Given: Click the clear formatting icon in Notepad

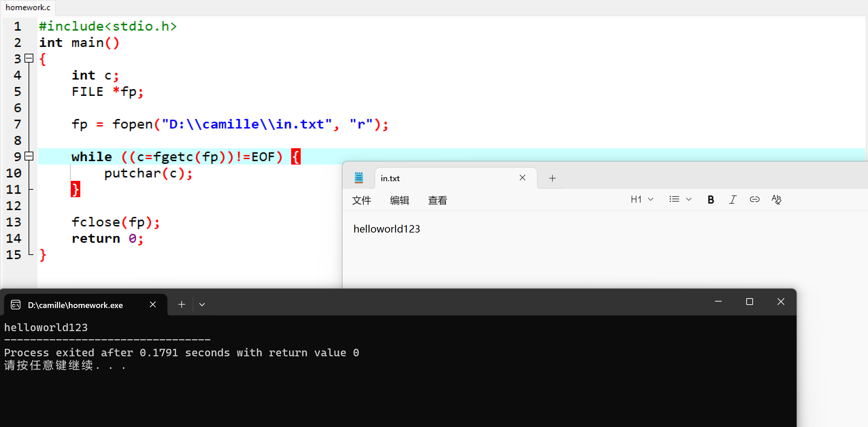Looking at the screenshot, I should point(777,200).
